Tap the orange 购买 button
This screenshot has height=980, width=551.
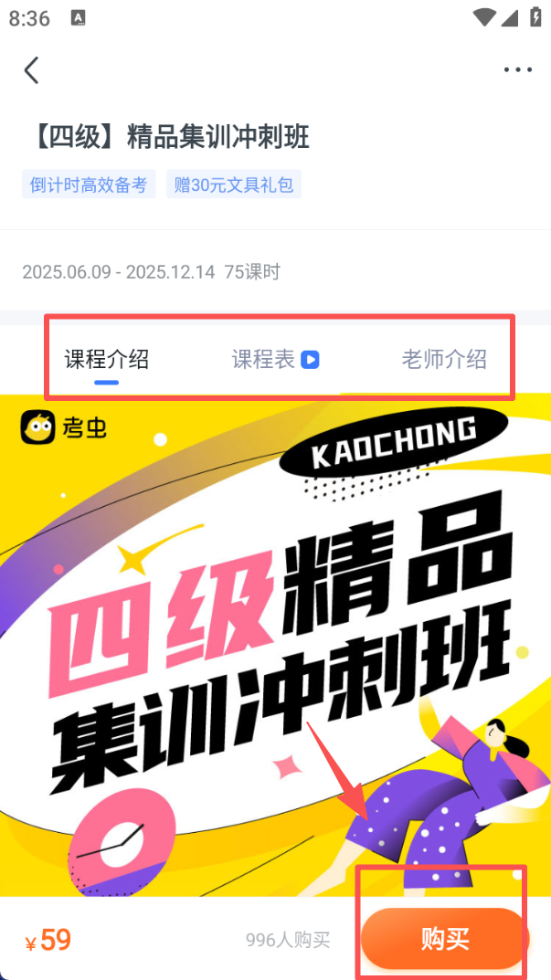point(445,939)
